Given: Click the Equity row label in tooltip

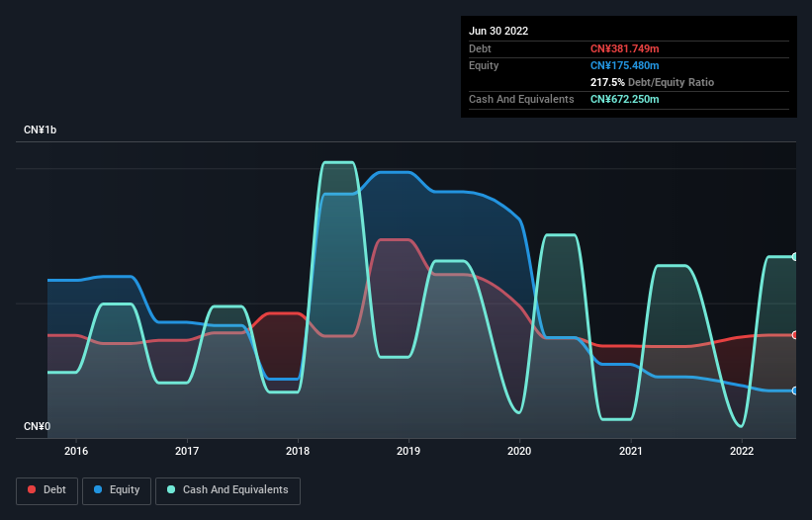Looking at the screenshot, I should click(484, 65).
